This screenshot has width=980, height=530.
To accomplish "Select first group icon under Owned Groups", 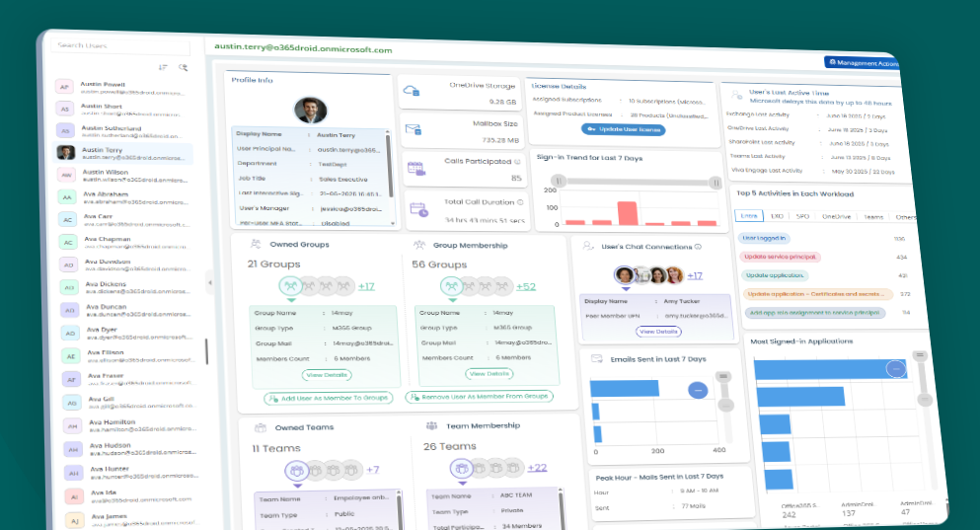I will pos(289,286).
